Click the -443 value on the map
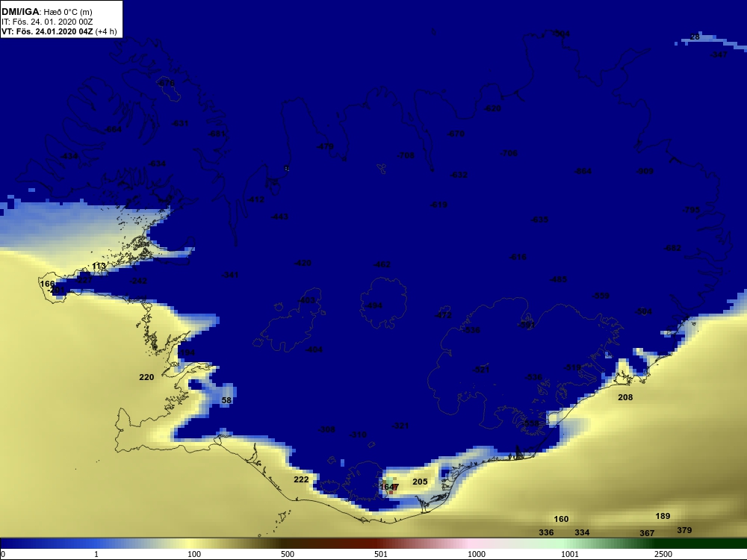The image size is (747, 560). [279, 217]
